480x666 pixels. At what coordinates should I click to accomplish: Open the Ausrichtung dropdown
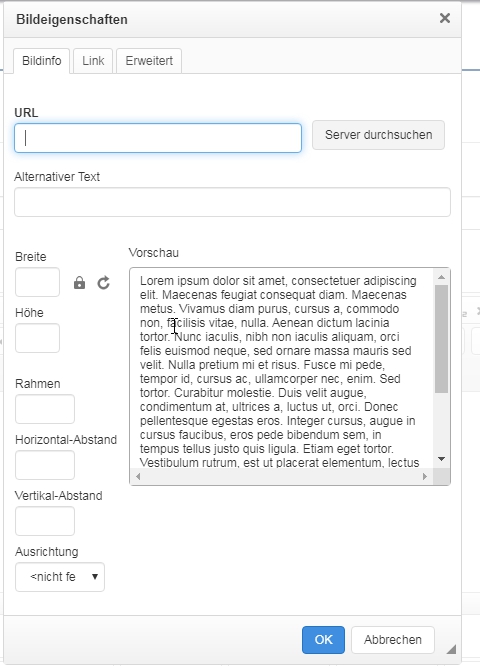click(60, 577)
